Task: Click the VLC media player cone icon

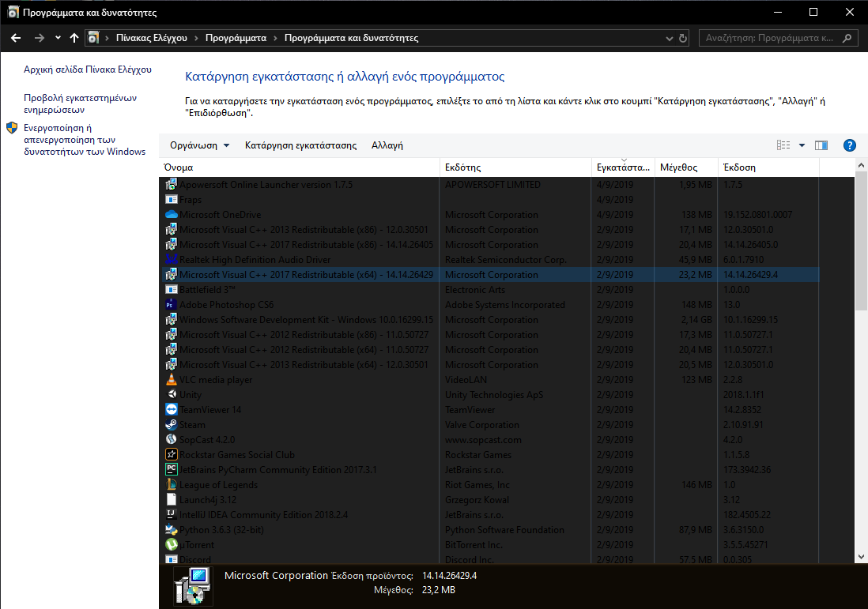Action: coord(171,379)
